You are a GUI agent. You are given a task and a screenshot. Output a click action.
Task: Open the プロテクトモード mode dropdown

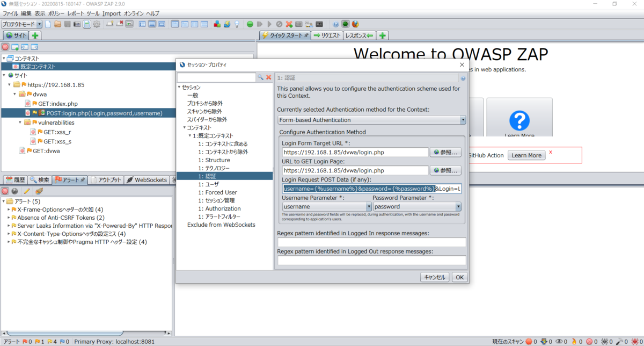point(39,24)
